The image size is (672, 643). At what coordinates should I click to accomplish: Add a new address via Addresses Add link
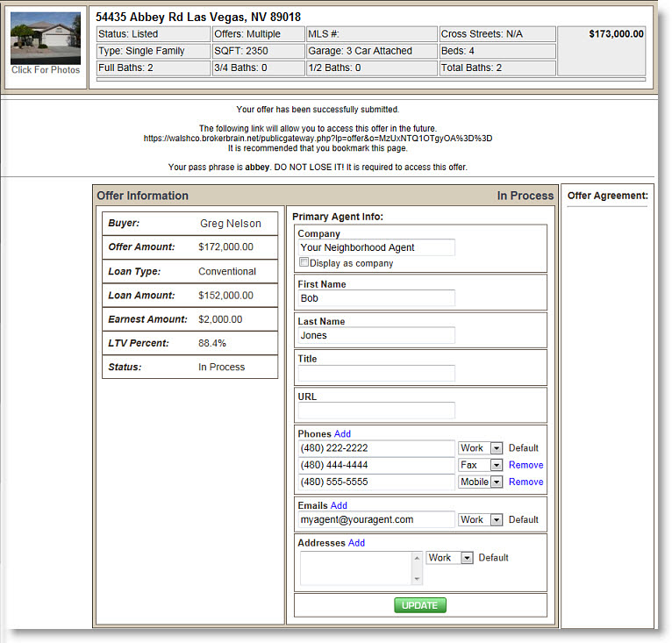(x=356, y=543)
